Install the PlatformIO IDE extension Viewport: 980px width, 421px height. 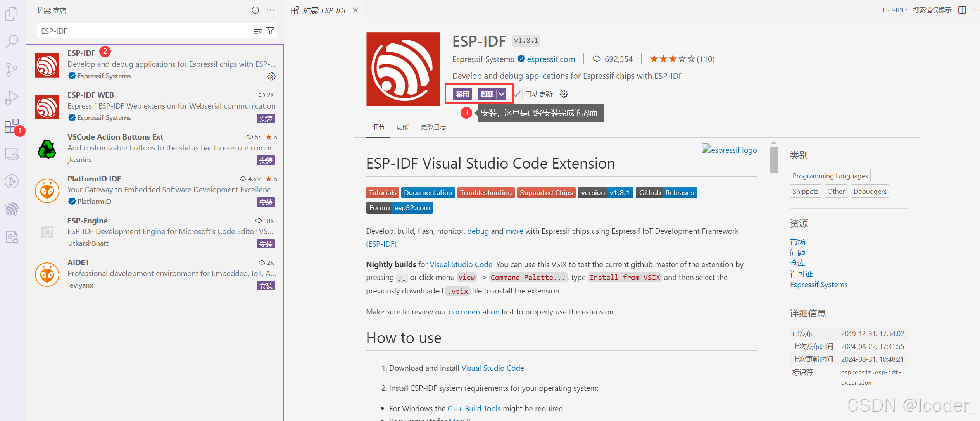pos(266,202)
